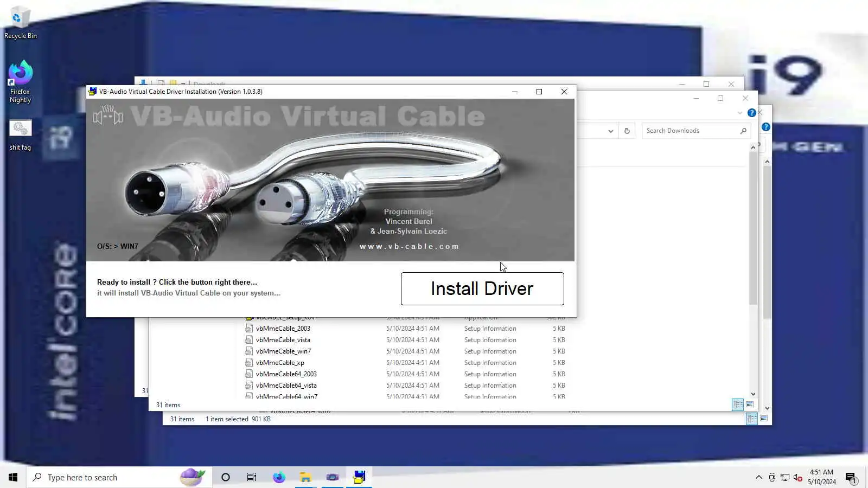The height and width of the screenshot is (488, 868).
Task: Click Setup Information type for vbMmeCable64_2003
Action: tap(490, 374)
